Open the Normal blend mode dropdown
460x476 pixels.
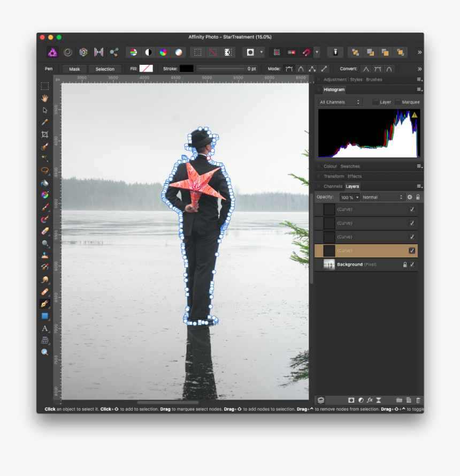382,197
